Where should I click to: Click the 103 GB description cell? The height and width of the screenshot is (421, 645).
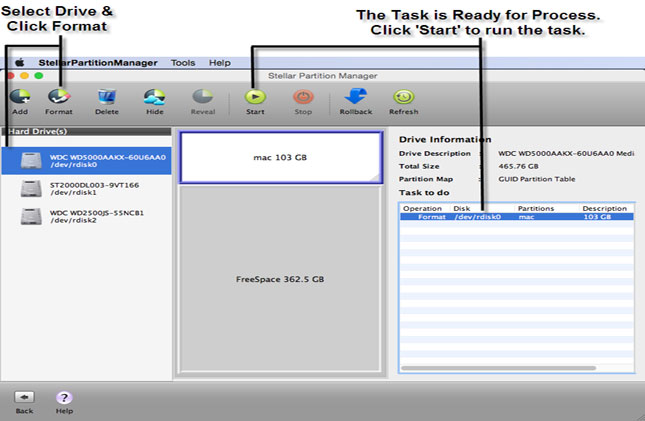597,216
